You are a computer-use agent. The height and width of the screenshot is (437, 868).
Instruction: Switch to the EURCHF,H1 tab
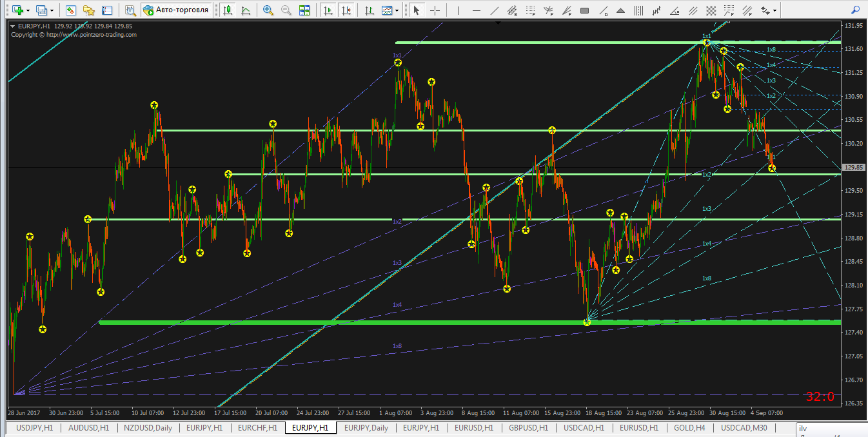pyautogui.click(x=257, y=427)
